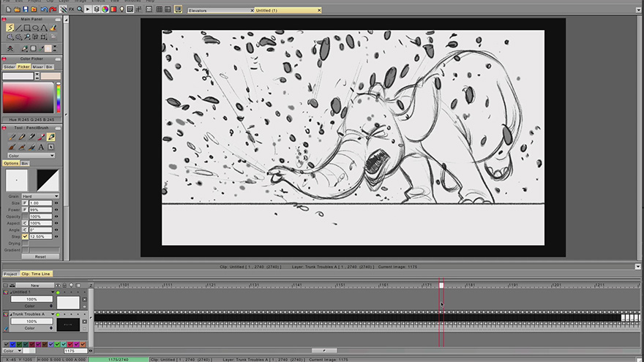The image size is (644, 362).
Task: Click the magnifier icon in top toolbar
Action: 80,10
